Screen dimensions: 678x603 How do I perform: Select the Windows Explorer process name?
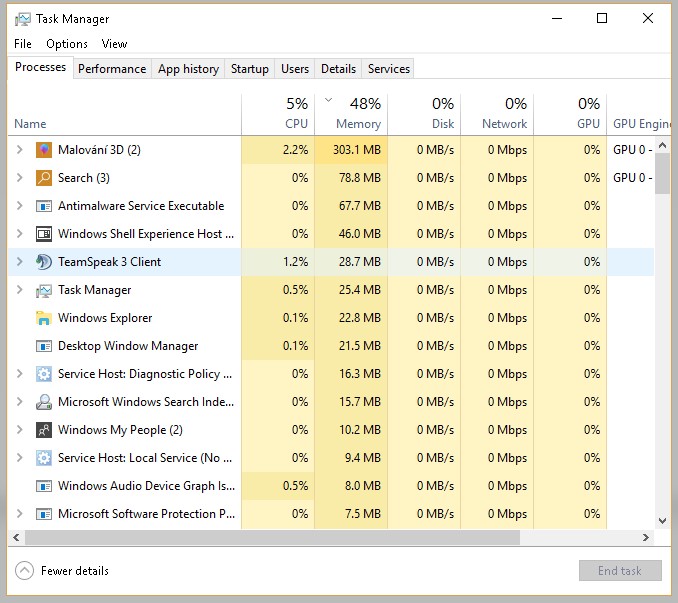(105, 318)
